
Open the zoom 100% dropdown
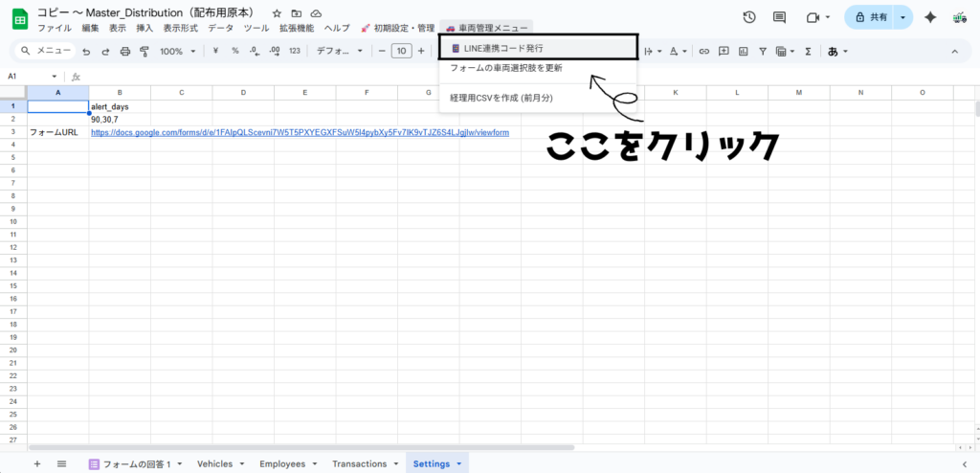coord(177,51)
